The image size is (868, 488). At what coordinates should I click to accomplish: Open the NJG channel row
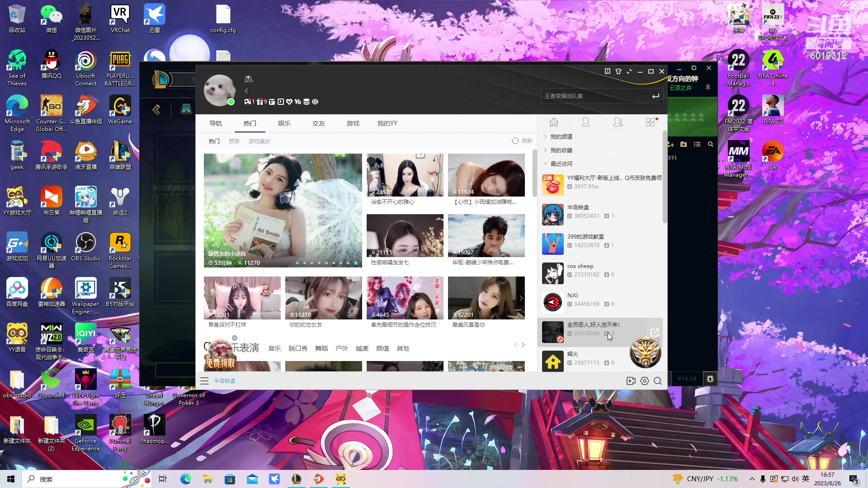600,303
